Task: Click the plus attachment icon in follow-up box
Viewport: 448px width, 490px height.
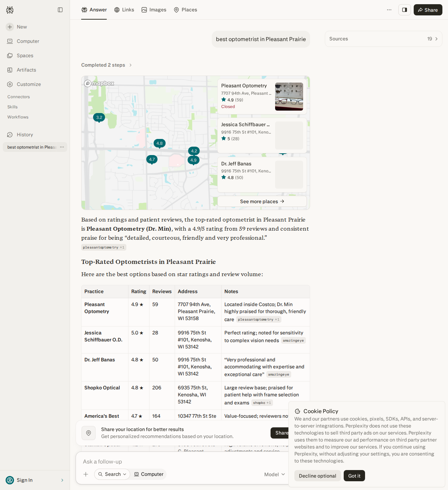Action: [86, 474]
